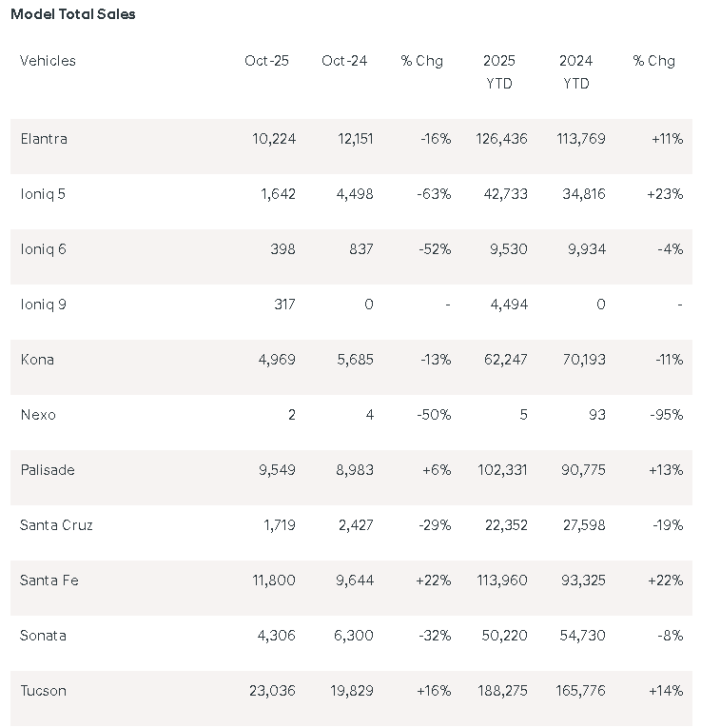Select the 2025 YTD column header
701x728 pixels.
coord(498,72)
